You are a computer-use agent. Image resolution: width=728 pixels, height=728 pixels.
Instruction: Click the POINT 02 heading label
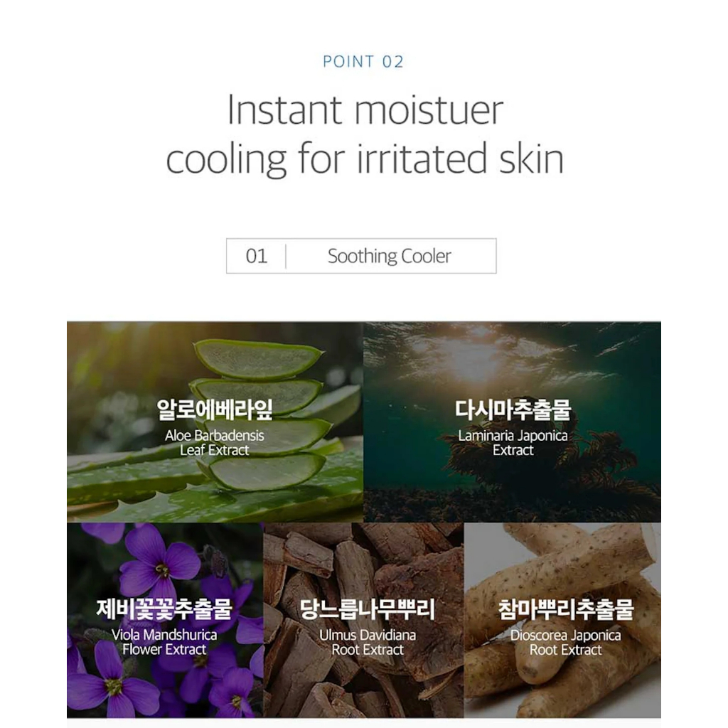pyautogui.click(x=363, y=61)
